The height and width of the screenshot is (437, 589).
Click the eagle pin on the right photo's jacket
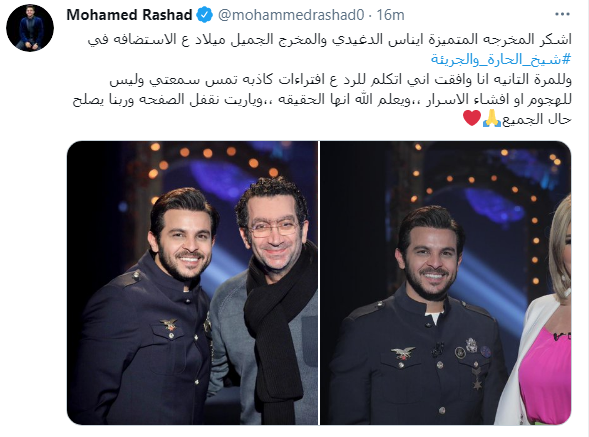coord(403,353)
